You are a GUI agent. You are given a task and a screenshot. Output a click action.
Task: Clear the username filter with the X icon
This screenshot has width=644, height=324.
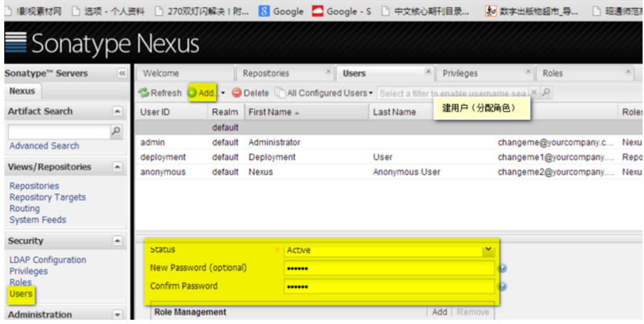click(535, 93)
